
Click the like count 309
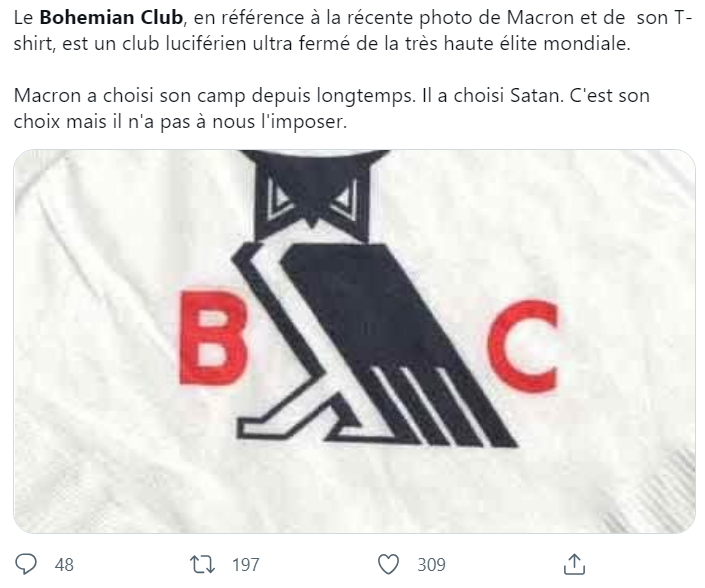click(x=431, y=565)
